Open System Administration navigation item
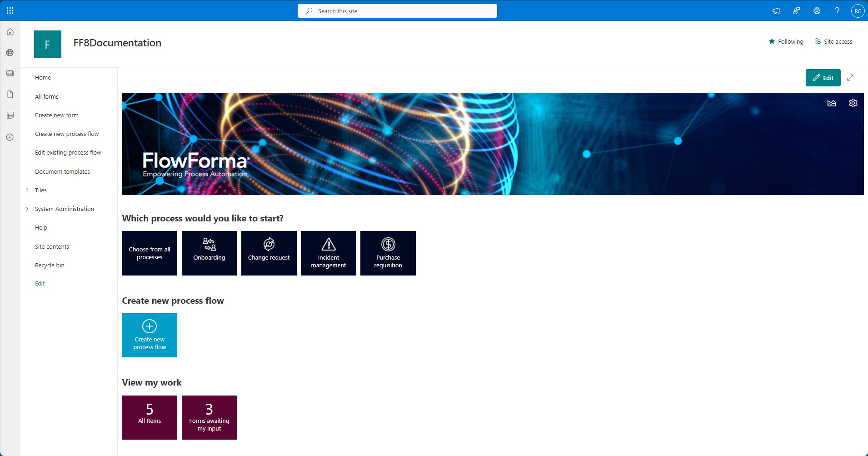Screen dimensions: 868x456 [65, 209]
